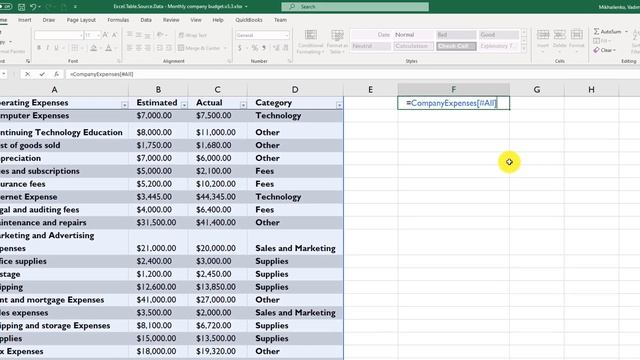Image resolution: width=640 pixels, height=360 pixels.
Task: Click the Increase Decimal icon
Action: [276, 48]
